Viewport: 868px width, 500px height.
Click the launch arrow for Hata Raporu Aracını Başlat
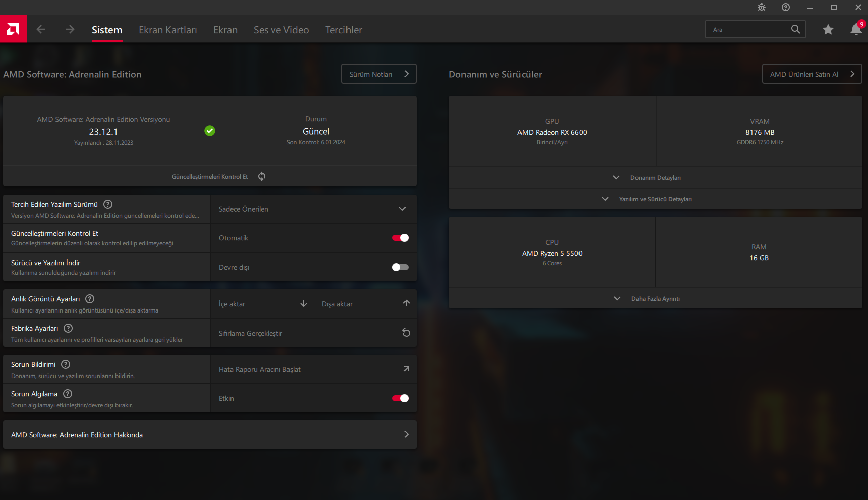click(x=407, y=369)
